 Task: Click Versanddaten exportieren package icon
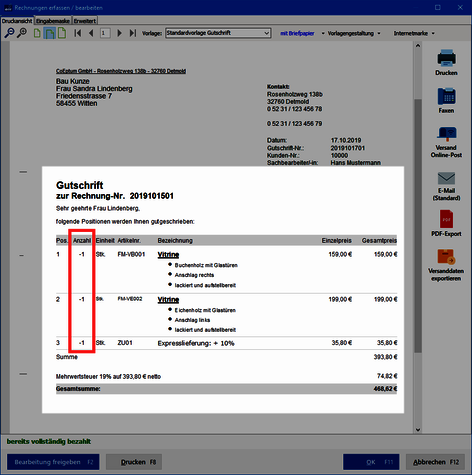tap(446, 257)
